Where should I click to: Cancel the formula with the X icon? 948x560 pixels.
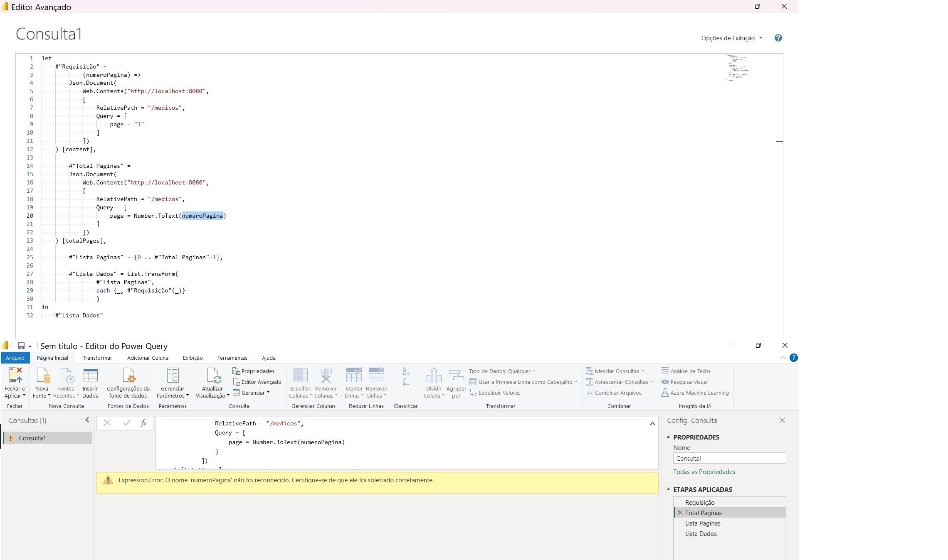107,423
